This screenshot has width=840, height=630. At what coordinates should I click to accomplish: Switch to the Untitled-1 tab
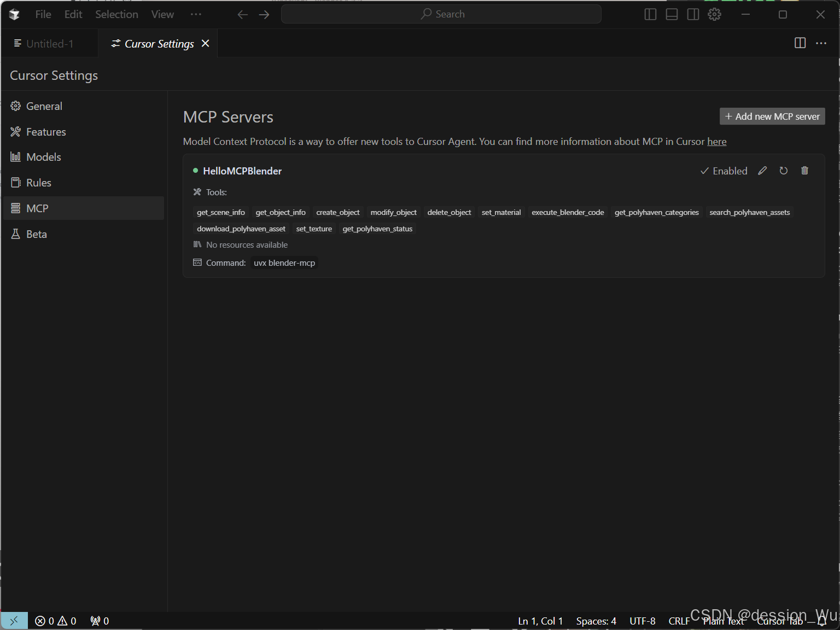[x=49, y=43]
